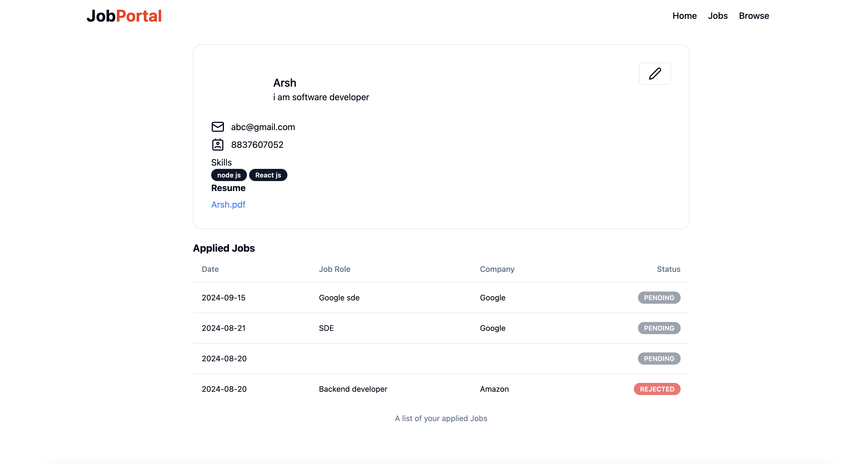Open the Jobs nav item
Image resolution: width=868 pixels, height=464 pixels.
[718, 16]
